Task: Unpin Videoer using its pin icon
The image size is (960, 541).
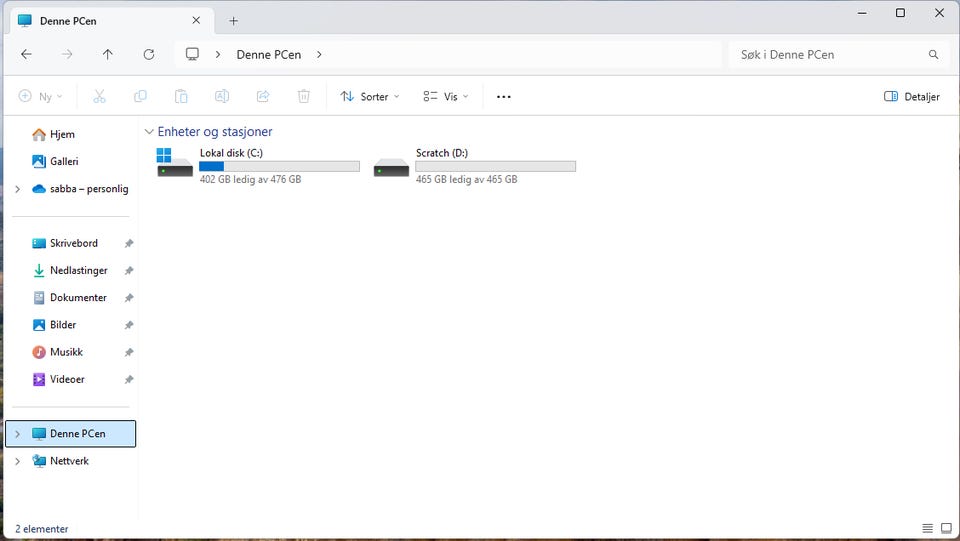Action: [129, 379]
